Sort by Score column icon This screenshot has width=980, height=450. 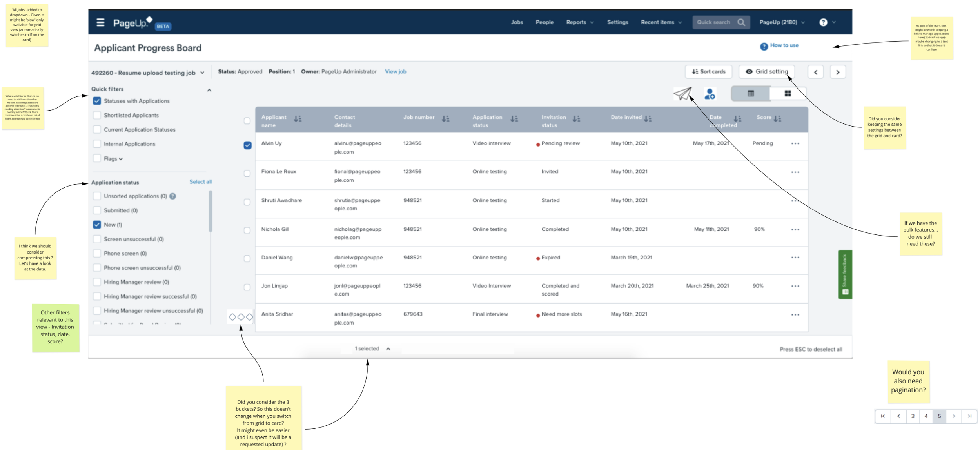777,118
